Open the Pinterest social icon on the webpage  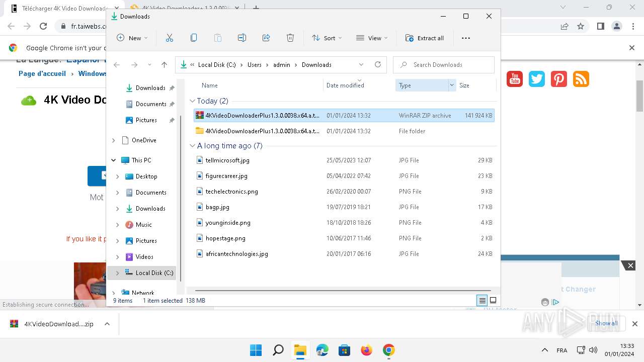(x=559, y=79)
